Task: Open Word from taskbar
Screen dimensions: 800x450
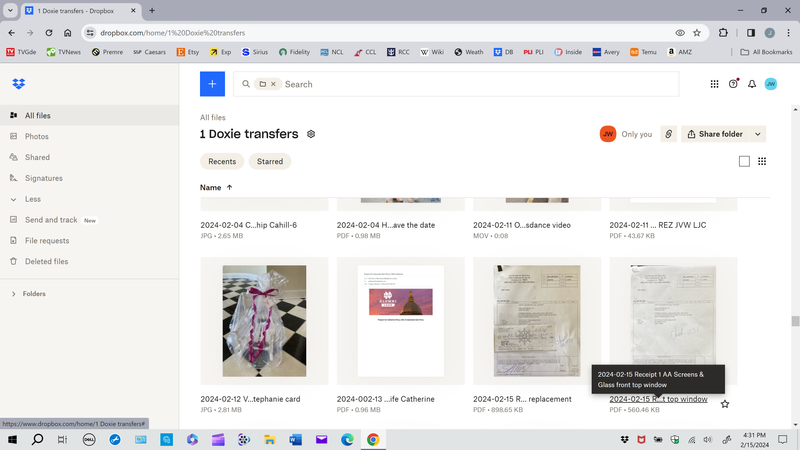Action: pos(295,440)
